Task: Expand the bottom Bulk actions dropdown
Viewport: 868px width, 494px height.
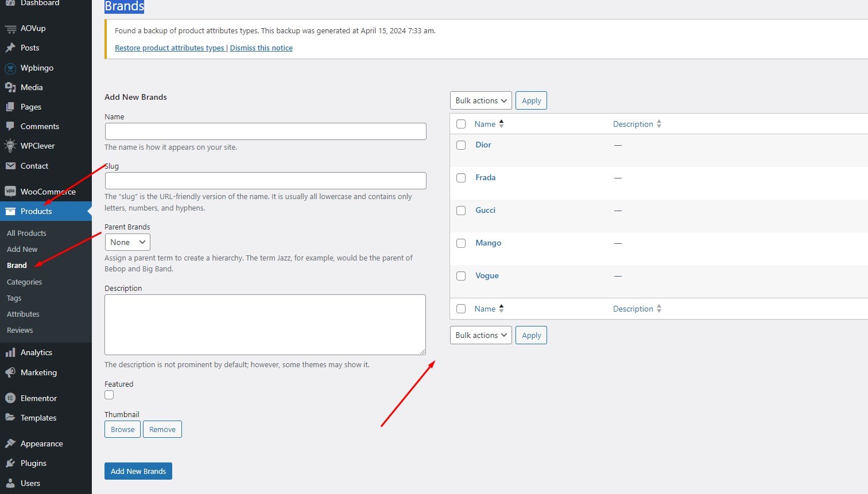Action: (x=480, y=335)
